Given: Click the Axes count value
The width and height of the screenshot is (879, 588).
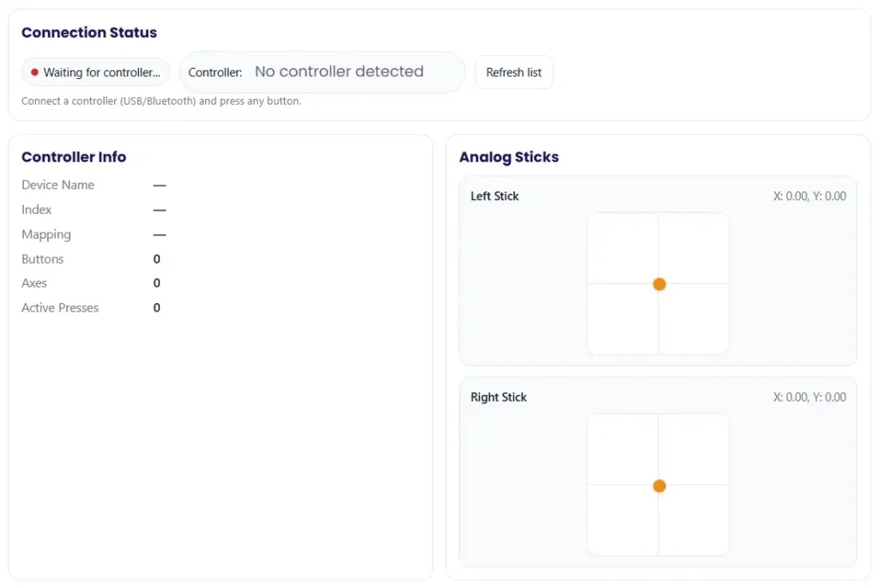Looking at the screenshot, I should (x=156, y=283).
